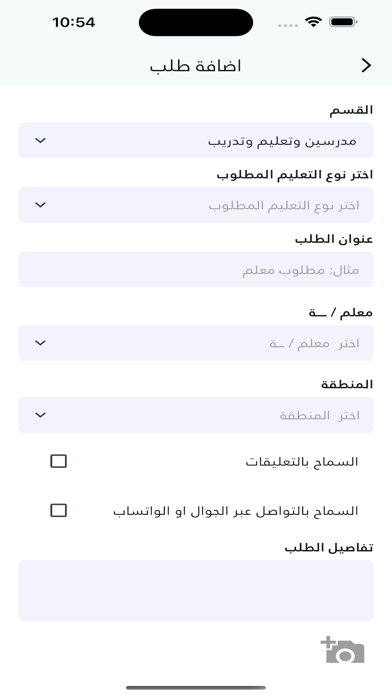
Task: Focus the عنوان الطلب input with مثال placeholder
Action: tap(196, 269)
